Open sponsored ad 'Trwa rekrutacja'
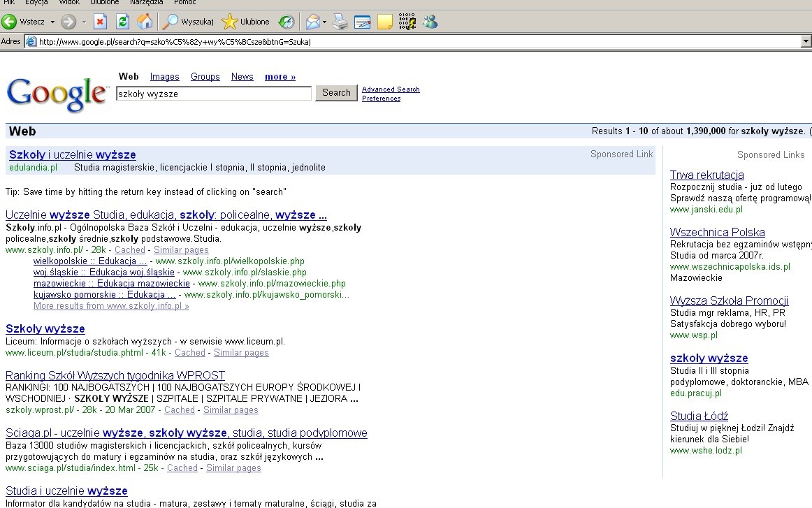The width and height of the screenshot is (812, 508). tap(707, 175)
